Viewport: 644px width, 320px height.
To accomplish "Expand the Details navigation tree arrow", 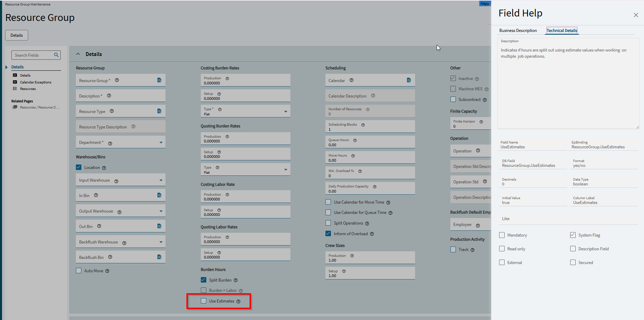I will [x=7, y=67].
